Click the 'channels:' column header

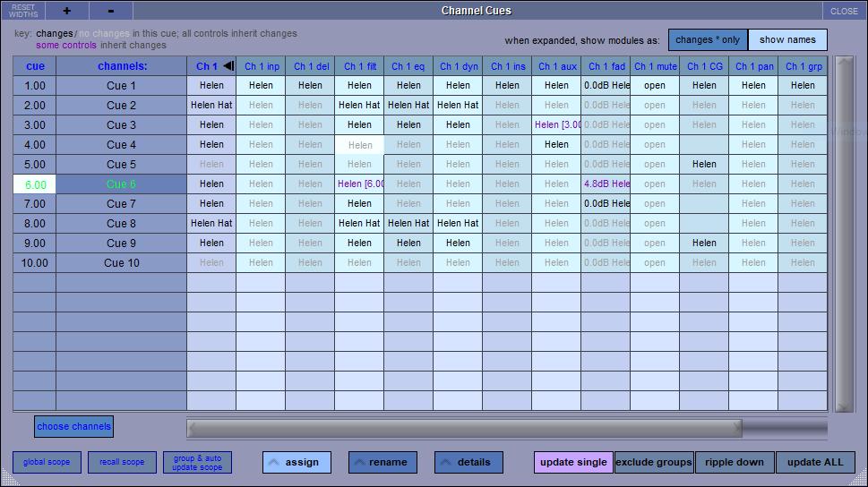(121, 66)
